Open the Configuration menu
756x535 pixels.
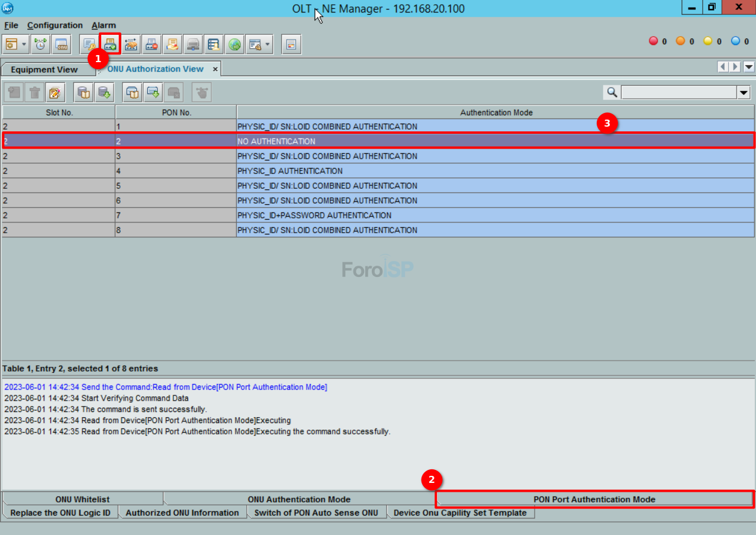[x=54, y=25]
